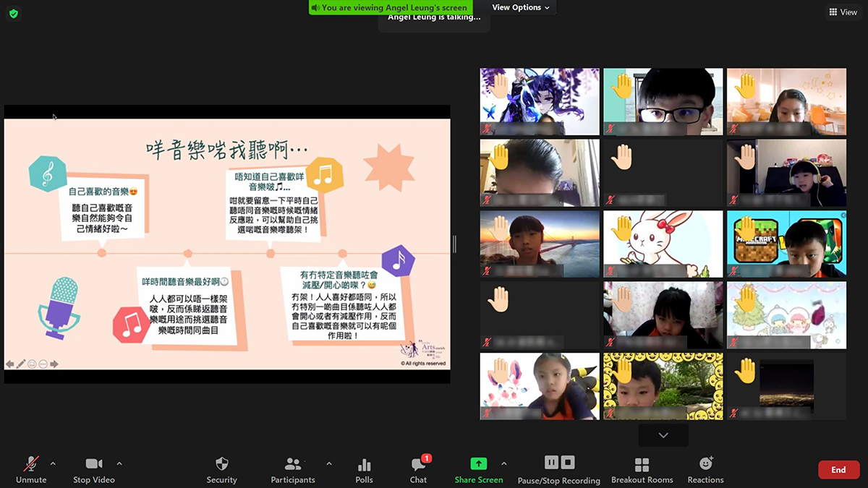
Task: Stop the recording with square button
Action: pyautogui.click(x=568, y=462)
